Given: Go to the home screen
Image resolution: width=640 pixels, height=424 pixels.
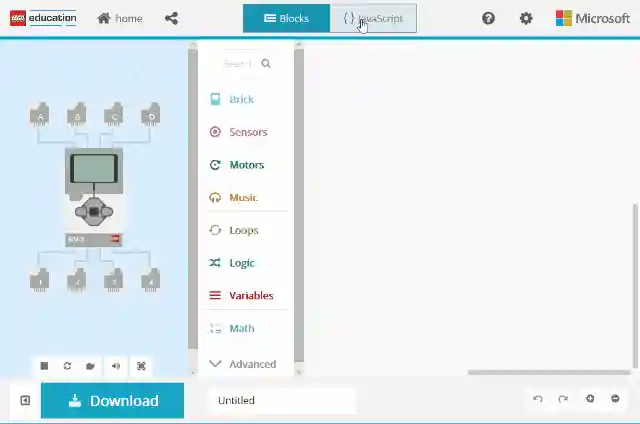Looking at the screenshot, I should (x=120, y=18).
